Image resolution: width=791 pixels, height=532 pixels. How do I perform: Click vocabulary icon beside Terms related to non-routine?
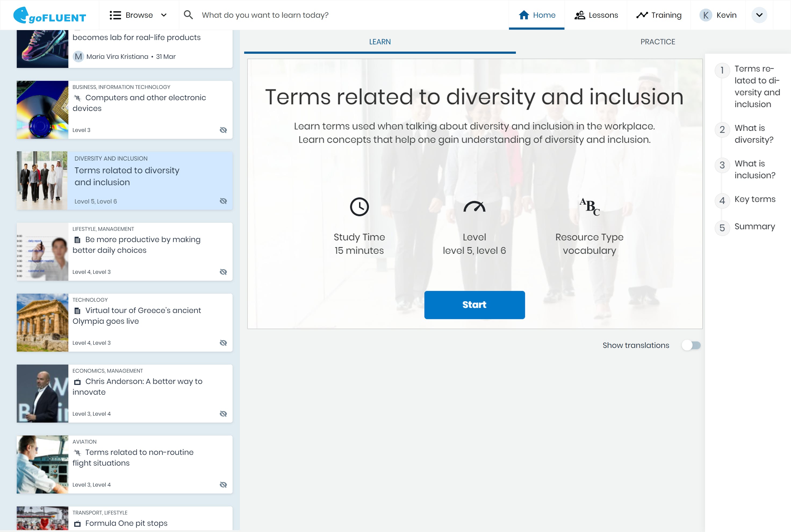pos(77,453)
